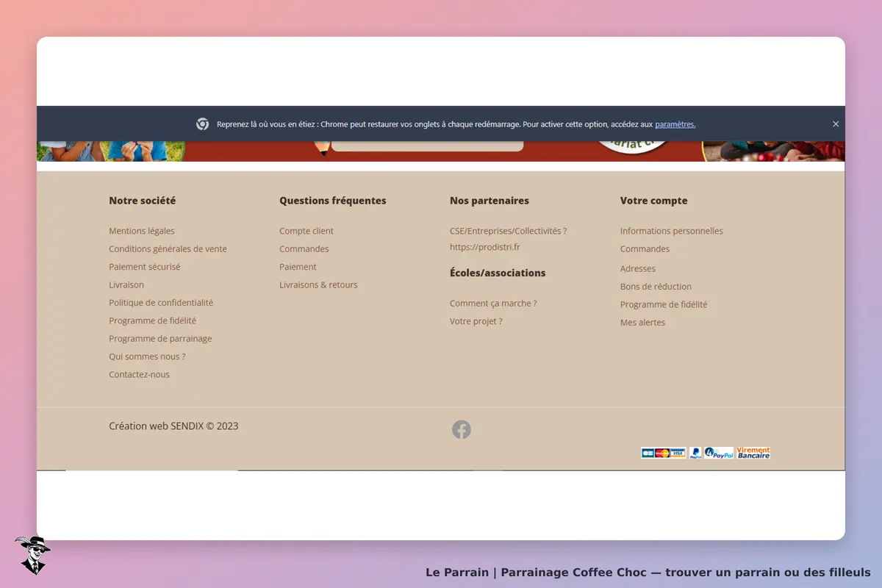
Task: Open Paiement FAQ link
Action: coord(298,267)
